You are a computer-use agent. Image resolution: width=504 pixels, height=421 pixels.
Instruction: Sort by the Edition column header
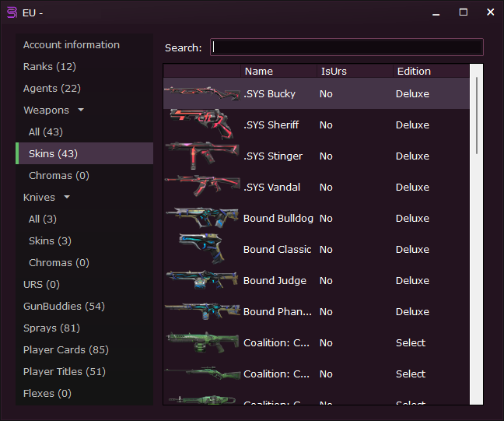click(431, 71)
